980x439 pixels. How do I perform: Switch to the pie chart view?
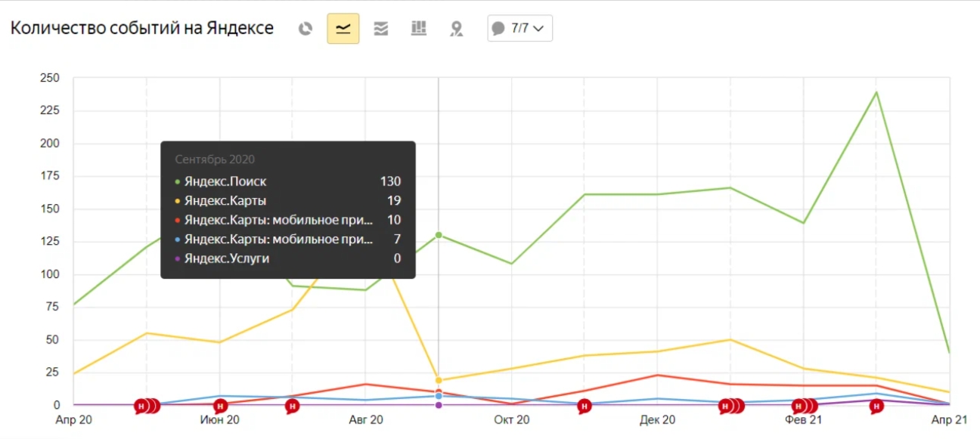tap(305, 29)
